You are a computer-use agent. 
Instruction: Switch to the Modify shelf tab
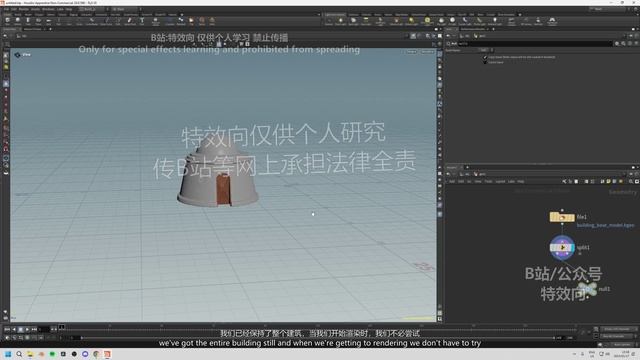18,15
